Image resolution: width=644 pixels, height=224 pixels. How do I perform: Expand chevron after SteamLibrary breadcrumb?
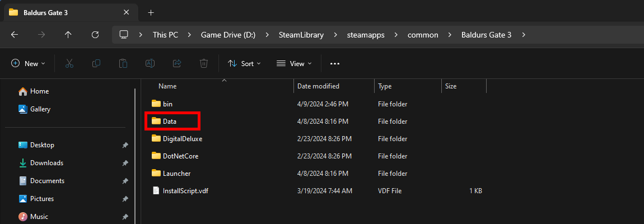(335, 35)
